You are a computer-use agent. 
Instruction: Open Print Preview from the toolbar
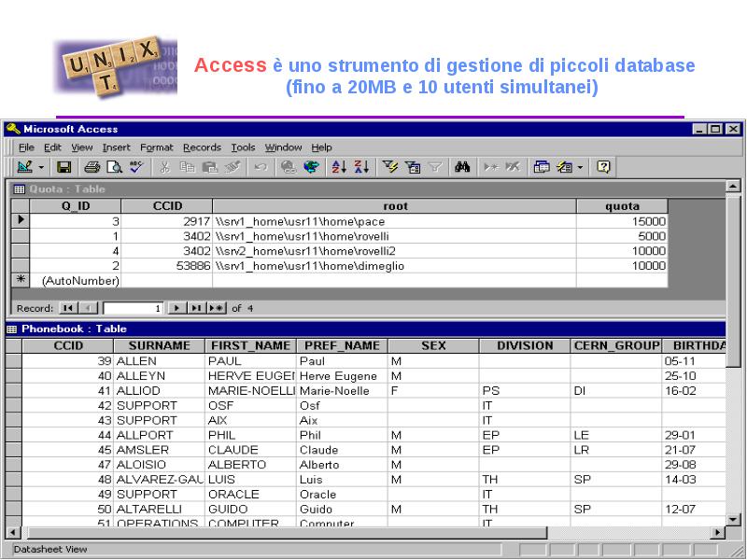coord(114,167)
